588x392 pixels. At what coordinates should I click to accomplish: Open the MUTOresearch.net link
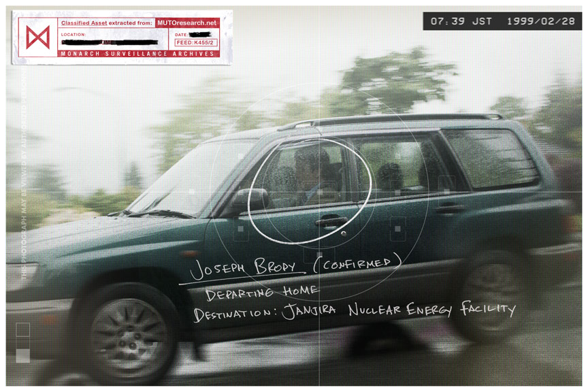click(186, 23)
